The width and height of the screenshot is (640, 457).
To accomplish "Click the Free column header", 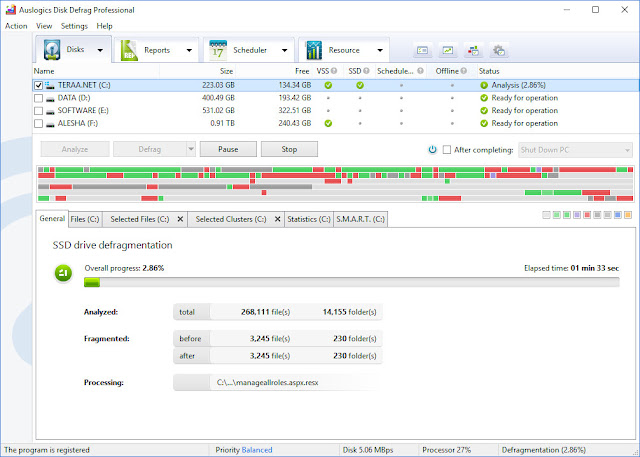I will click(x=274, y=71).
